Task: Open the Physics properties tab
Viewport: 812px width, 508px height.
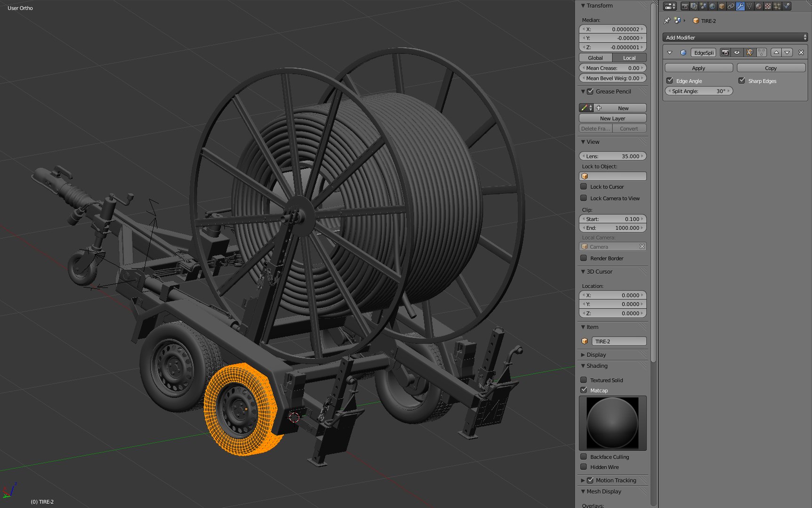Action: (x=786, y=6)
